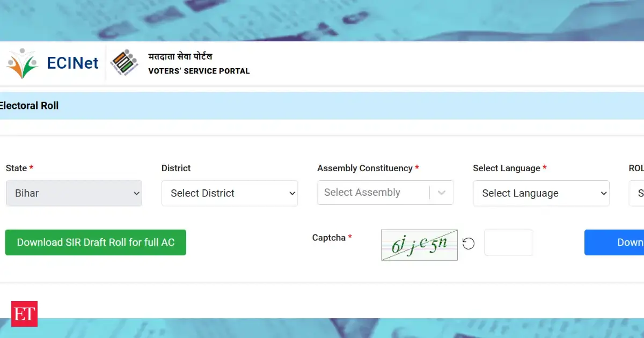The height and width of the screenshot is (338, 644).
Task: Click the Assembly Constituency field label
Action: pyautogui.click(x=365, y=168)
